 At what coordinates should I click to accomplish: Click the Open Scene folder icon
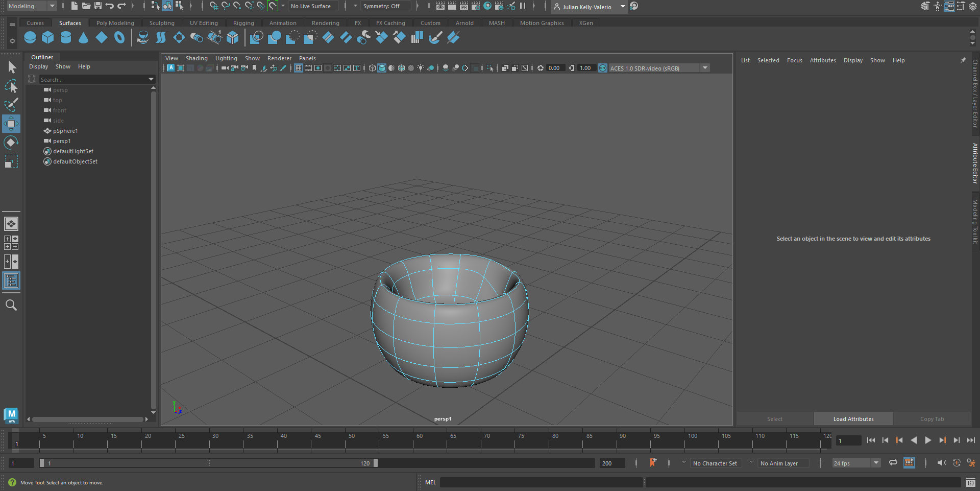pyautogui.click(x=86, y=6)
